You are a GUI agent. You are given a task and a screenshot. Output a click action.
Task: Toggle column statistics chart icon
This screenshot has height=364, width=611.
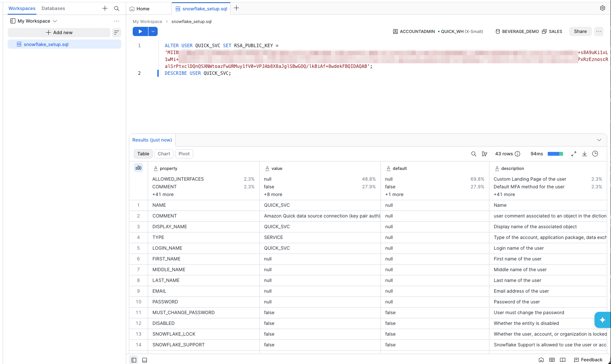click(x=138, y=168)
